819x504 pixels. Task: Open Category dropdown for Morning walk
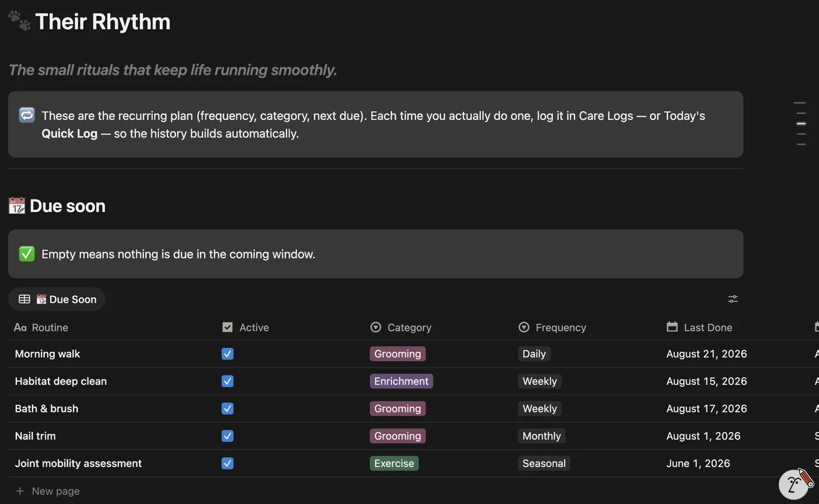point(398,354)
